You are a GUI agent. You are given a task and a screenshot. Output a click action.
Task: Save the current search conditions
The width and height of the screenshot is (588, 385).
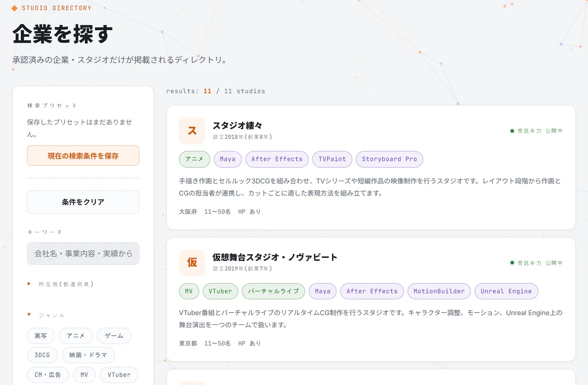83,156
